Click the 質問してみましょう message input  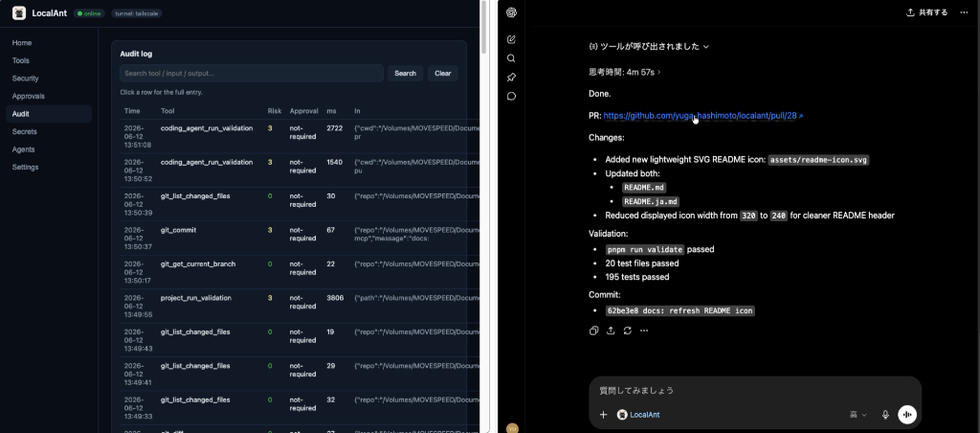click(x=755, y=391)
